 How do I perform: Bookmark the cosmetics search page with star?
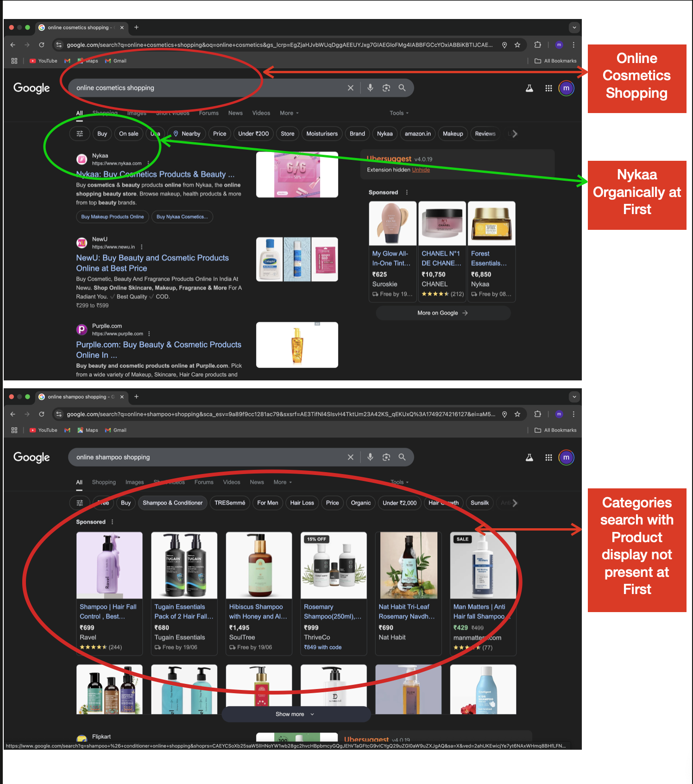(x=517, y=45)
